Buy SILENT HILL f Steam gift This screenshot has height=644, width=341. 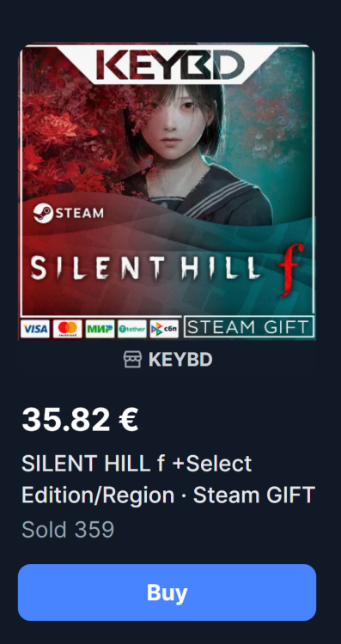(167, 592)
